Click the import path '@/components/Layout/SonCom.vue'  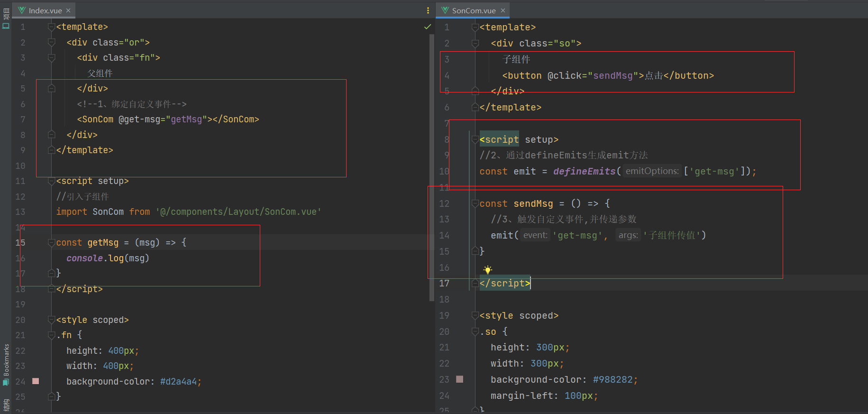coord(238,212)
